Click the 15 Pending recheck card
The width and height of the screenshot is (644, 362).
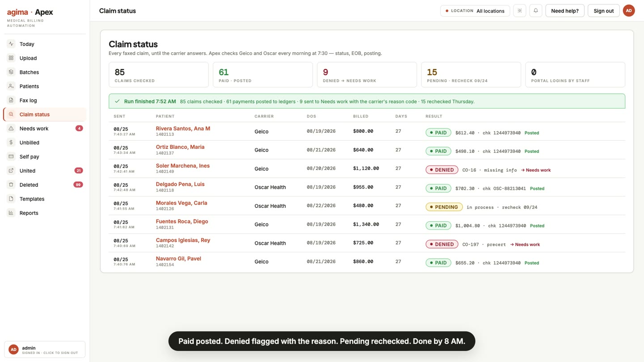click(471, 75)
